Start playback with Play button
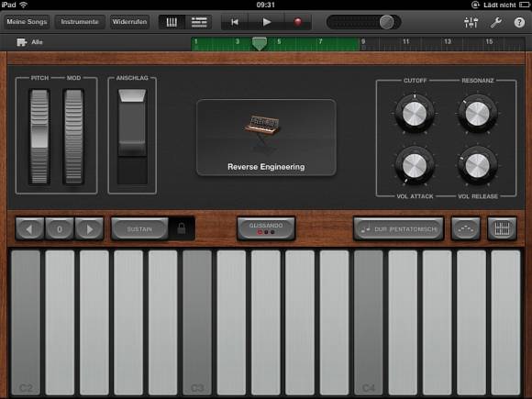 (267, 22)
